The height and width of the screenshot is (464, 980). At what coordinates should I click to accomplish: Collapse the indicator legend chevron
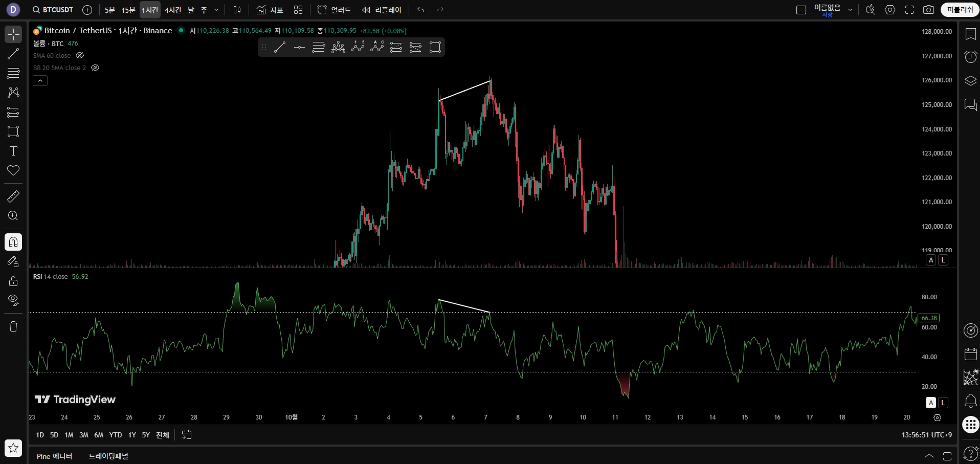(40, 80)
